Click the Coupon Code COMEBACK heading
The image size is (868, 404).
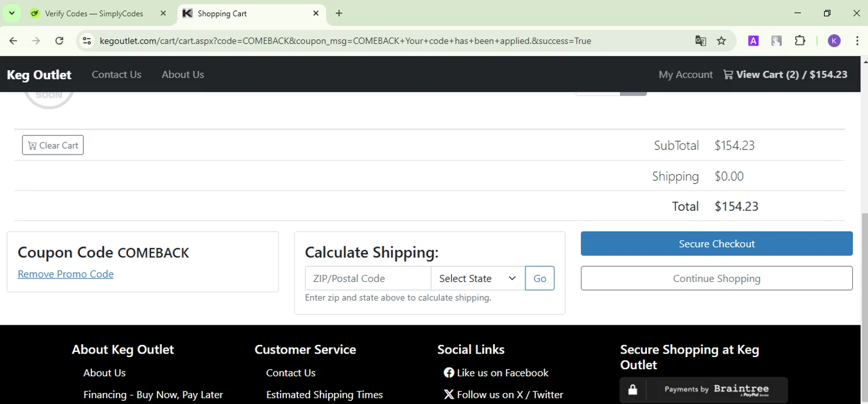tap(103, 252)
